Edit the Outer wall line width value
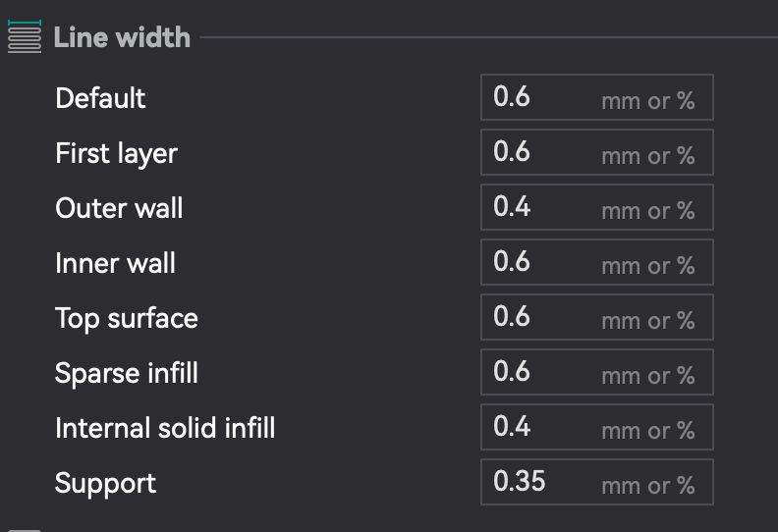Viewport: 778px width, 532px height. click(x=540, y=207)
